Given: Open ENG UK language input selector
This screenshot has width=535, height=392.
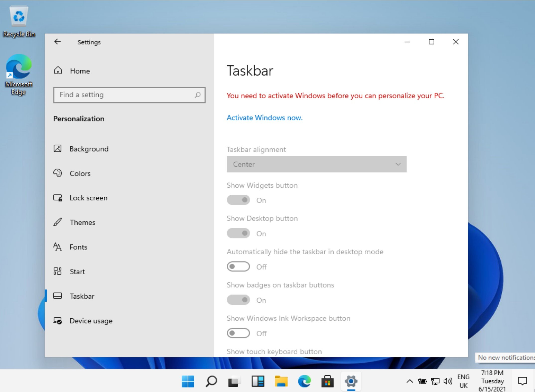Looking at the screenshot, I should coord(463,381).
